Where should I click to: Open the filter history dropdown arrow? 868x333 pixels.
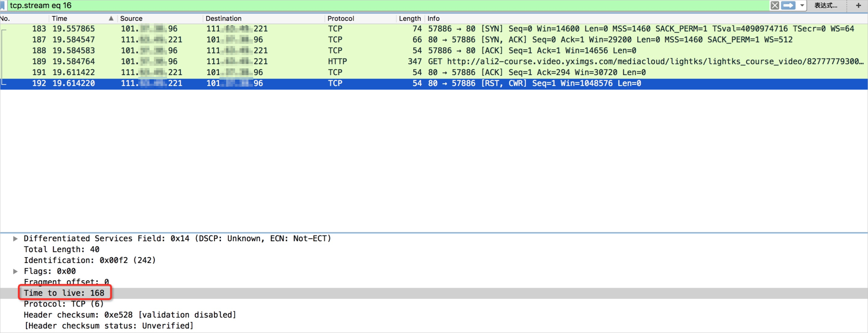802,5
